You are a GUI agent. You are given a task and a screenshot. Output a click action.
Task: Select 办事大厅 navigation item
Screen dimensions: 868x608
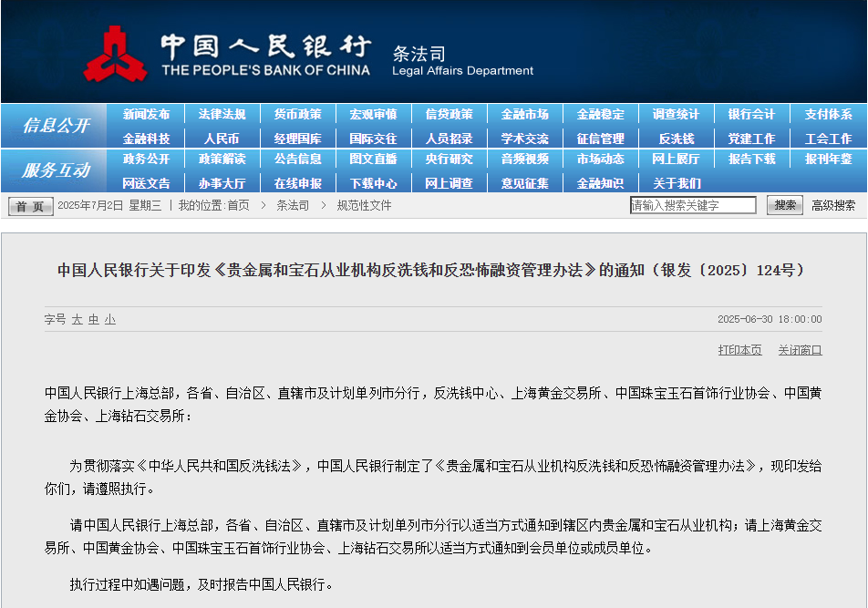pos(222,183)
